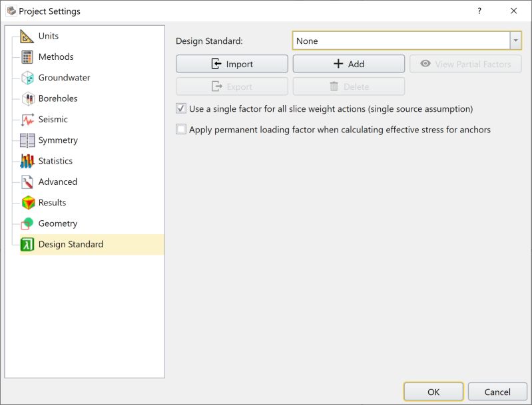Screen dimensions: 532x405
Task: Close the Project Settings window
Action: coord(513,11)
